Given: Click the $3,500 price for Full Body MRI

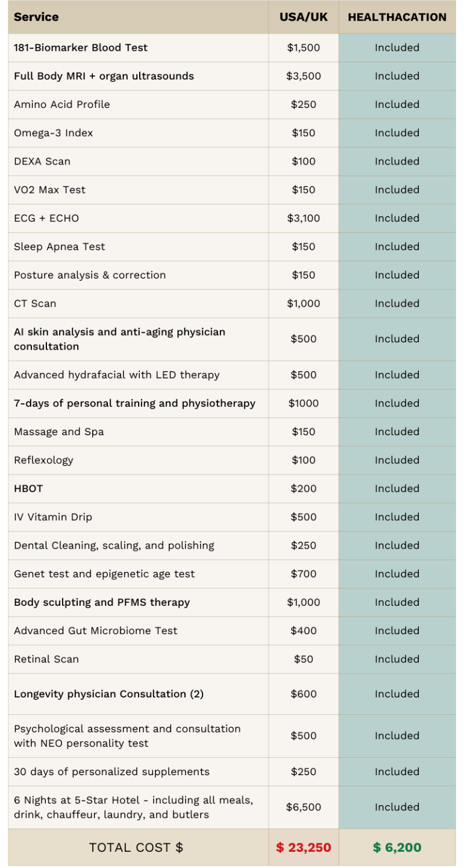Looking at the screenshot, I should (304, 76).
